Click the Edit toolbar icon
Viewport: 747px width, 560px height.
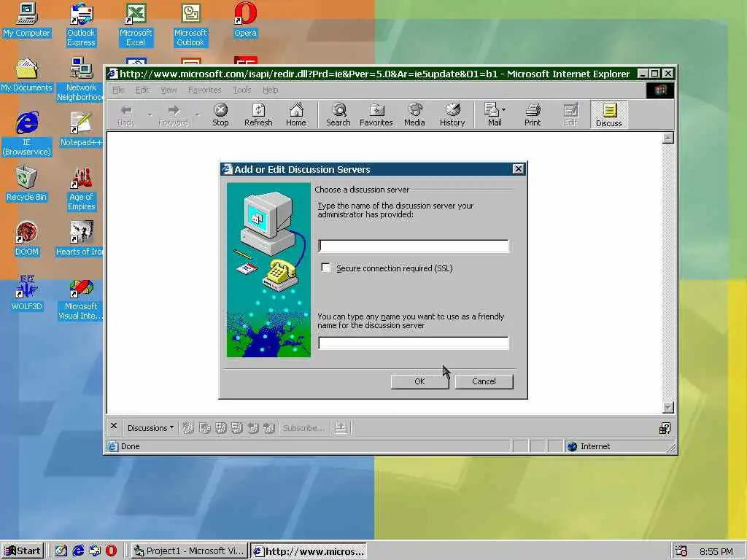[570, 114]
